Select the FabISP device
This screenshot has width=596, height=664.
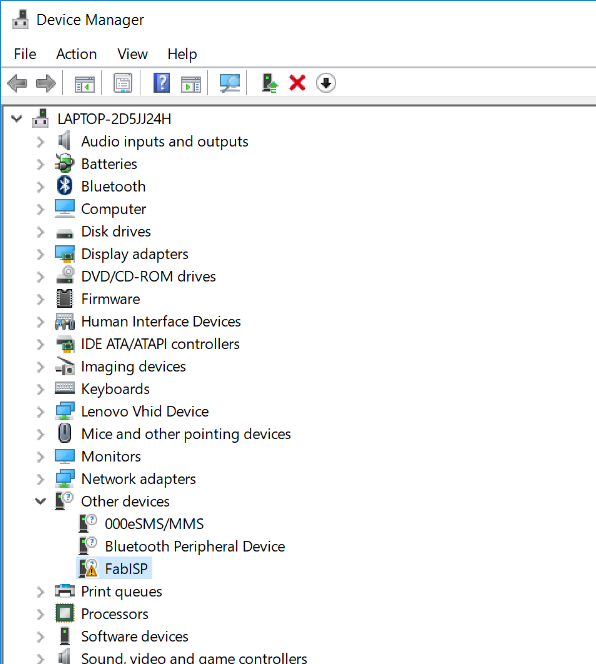click(x=126, y=568)
